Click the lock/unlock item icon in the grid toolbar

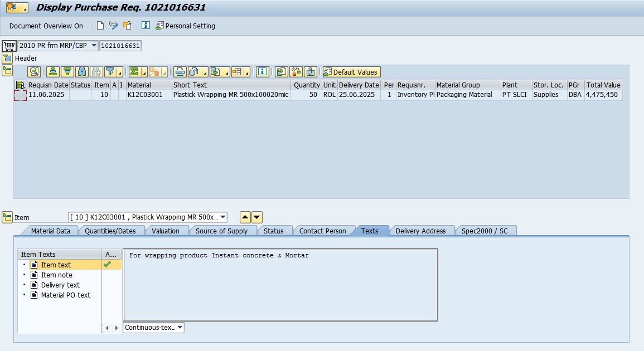coord(296,72)
